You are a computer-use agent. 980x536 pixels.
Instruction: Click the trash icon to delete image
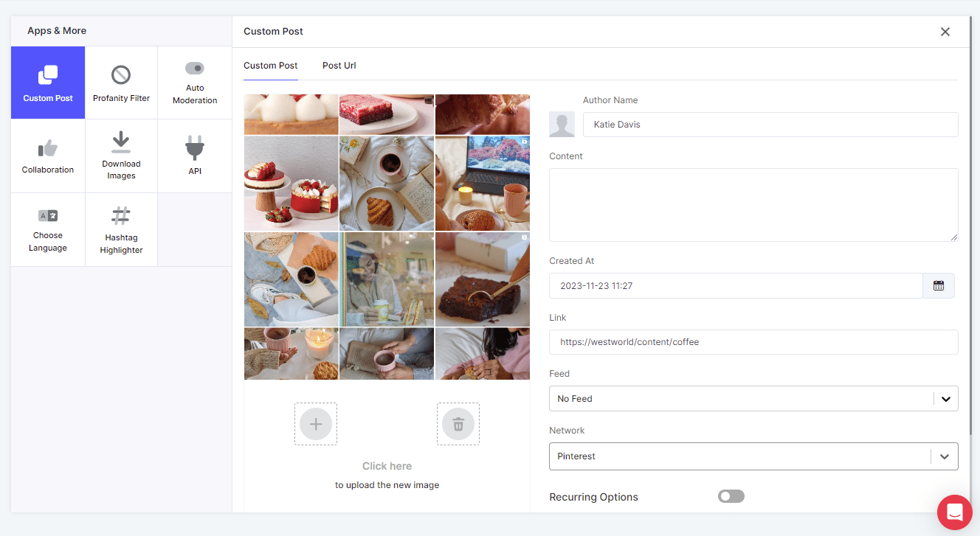click(458, 424)
